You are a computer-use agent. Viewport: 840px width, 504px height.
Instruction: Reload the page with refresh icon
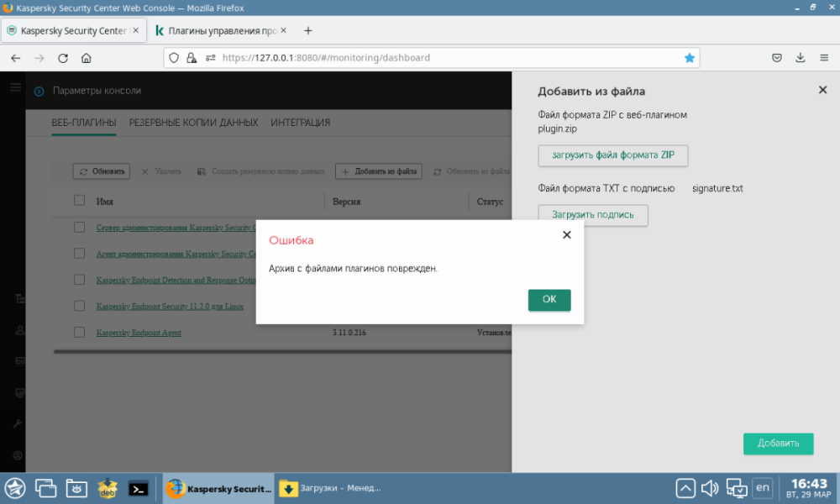(x=63, y=58)
